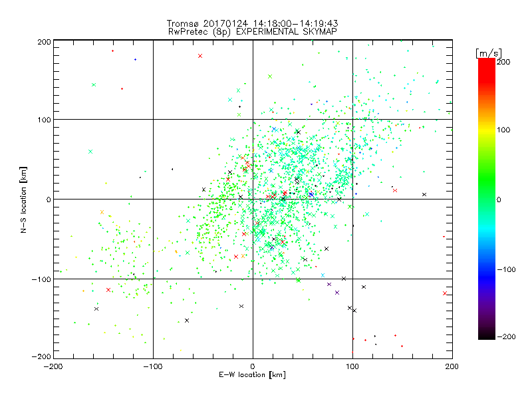Click the red X marker near the top of the plot
Viewport: 532px width, 399px height.
(200, 56)
